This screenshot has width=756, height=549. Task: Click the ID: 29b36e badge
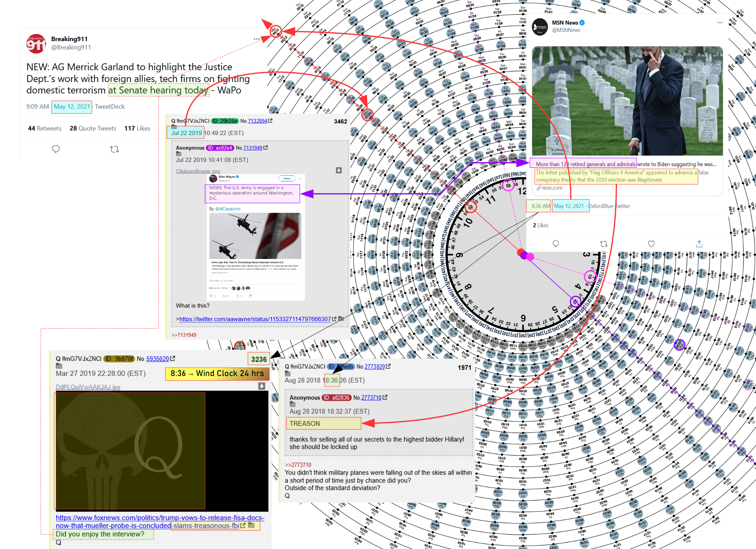[x=225, y=121]
